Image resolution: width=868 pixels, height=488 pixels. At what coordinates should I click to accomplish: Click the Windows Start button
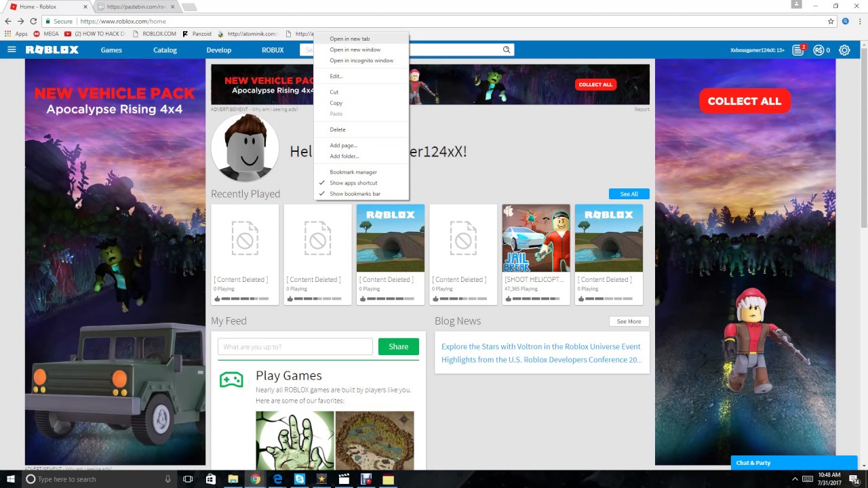click(11, 479)
